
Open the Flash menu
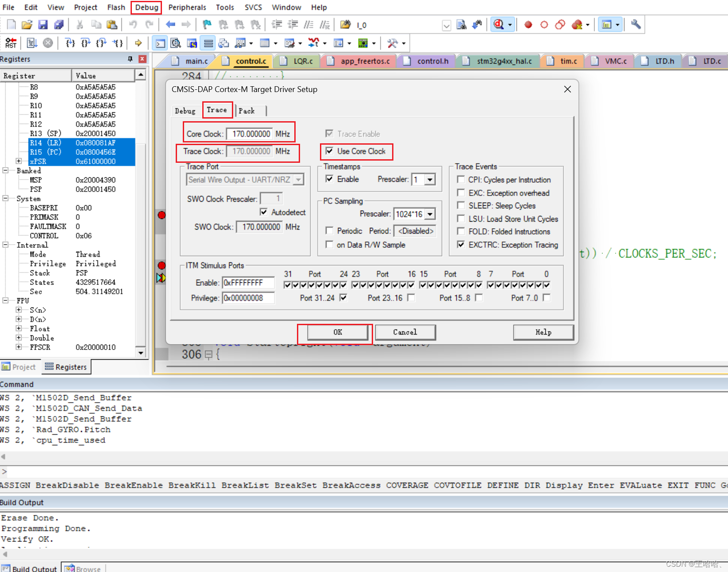point(116,7)
